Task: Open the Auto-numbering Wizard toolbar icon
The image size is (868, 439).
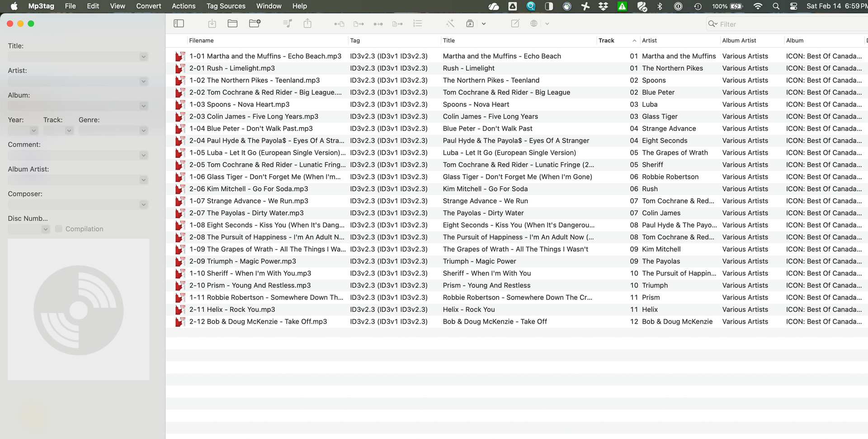Action: pyautogui.click(x=418, y=24)
